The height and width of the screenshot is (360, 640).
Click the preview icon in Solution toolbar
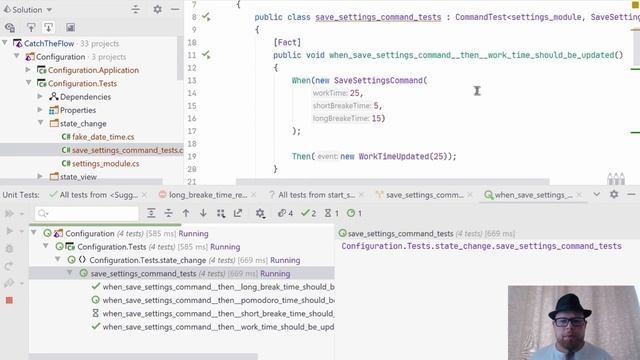point(70,27)
